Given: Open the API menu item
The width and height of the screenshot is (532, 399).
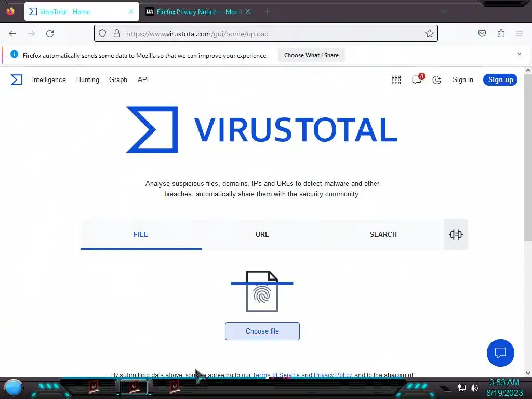Looking at the screenshot, I should pos(143,79).
